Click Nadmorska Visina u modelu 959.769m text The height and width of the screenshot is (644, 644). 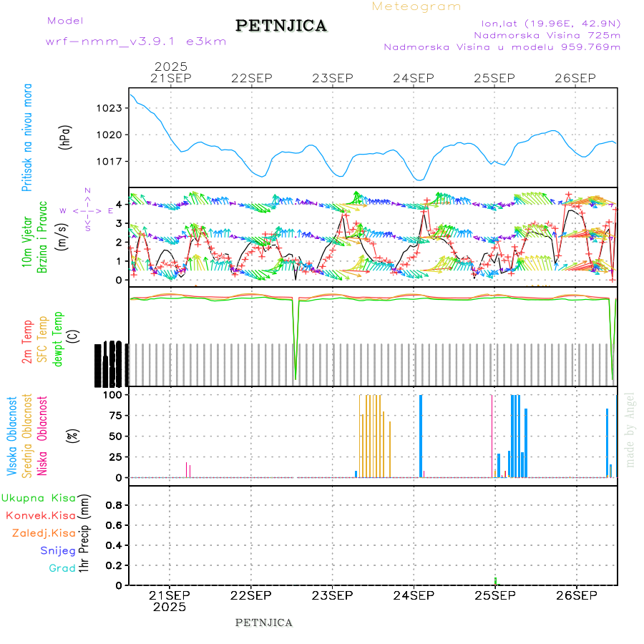click(x=502, y=47)
